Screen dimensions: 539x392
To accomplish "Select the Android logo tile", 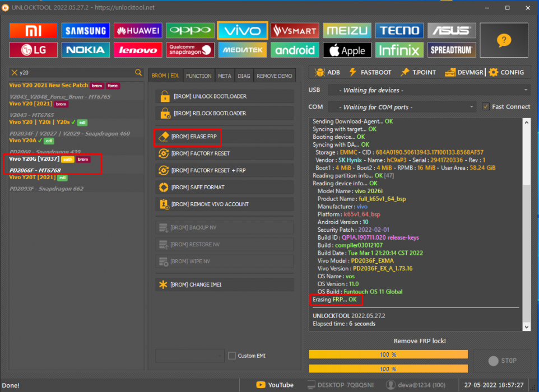I will (x=295, y=50).
